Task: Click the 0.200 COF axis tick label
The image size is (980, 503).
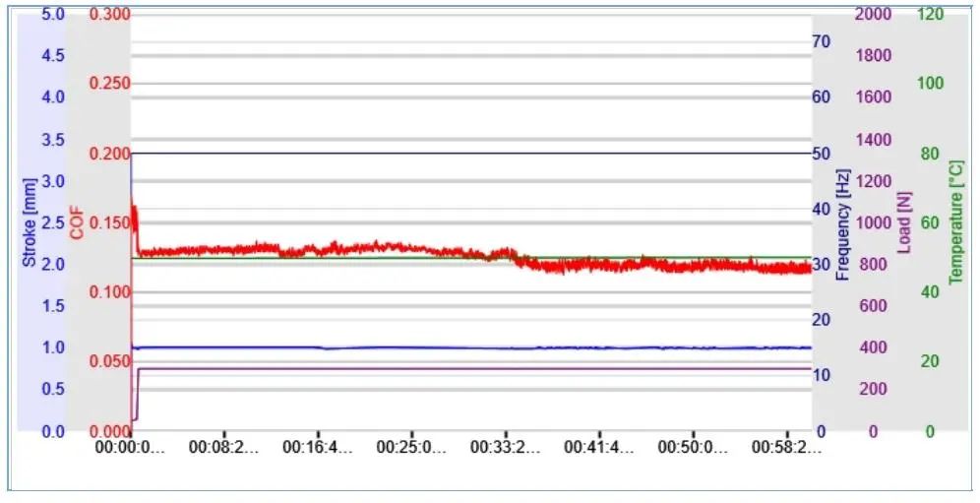Action: (109, 154)
